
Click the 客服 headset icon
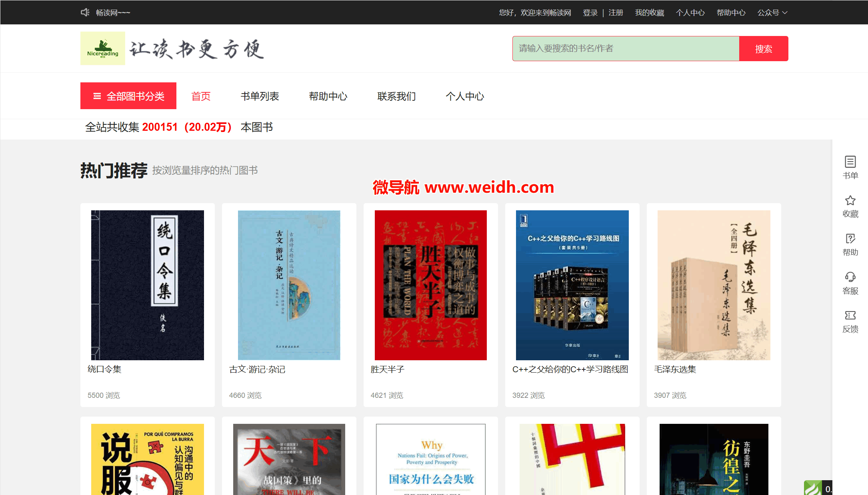pyautogui.click(x=850, y=277)
